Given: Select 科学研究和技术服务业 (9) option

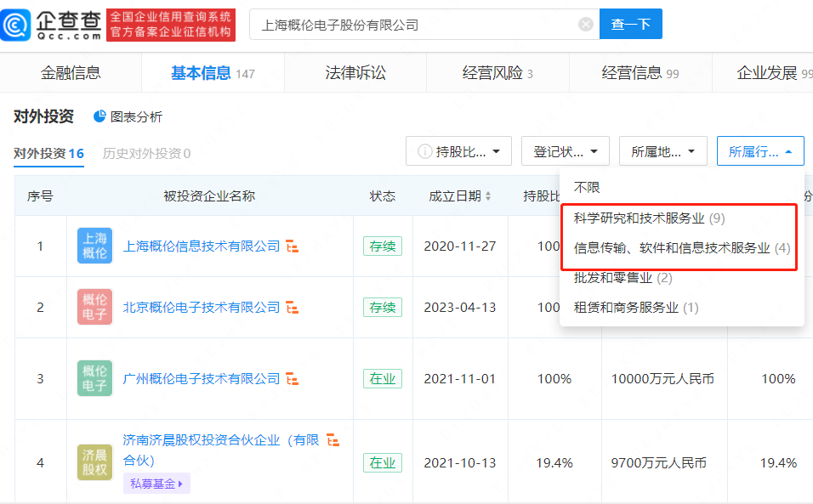Looking at the screenshot, I should pyautogui.click(x=649, y=218).
